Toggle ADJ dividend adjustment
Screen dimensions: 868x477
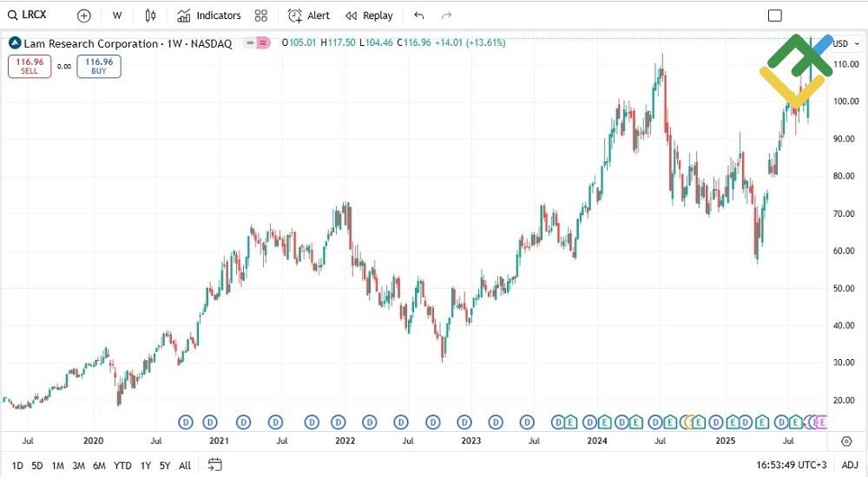[850, 466]
